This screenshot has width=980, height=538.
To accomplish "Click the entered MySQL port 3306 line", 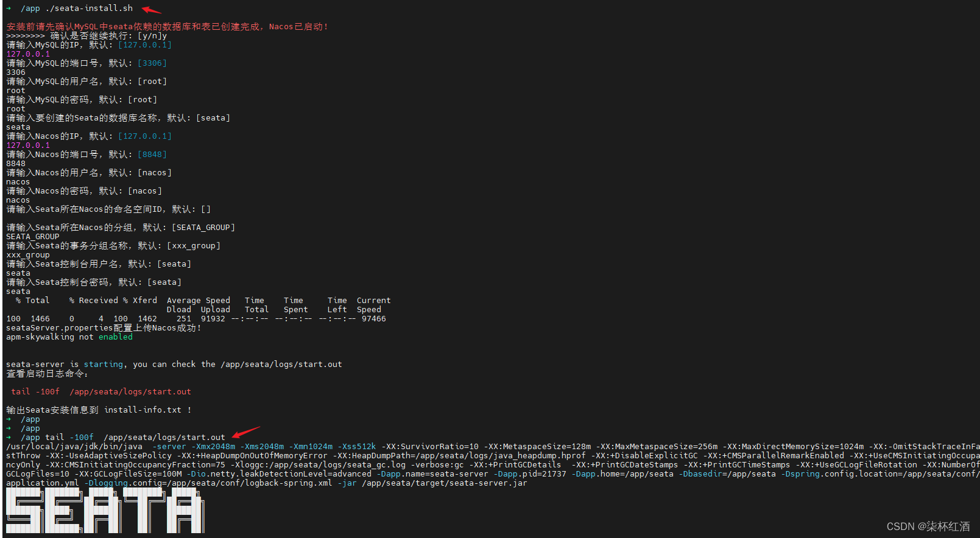I will [x=16, y=72].
